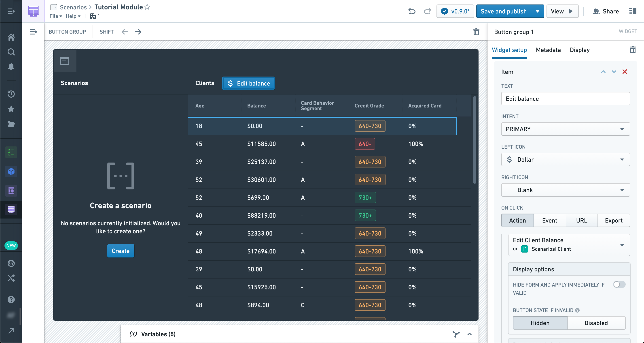Open the files folder icon
Image resolution: width=644 pixels, height=343 pixels.
[x=11, y=124]
